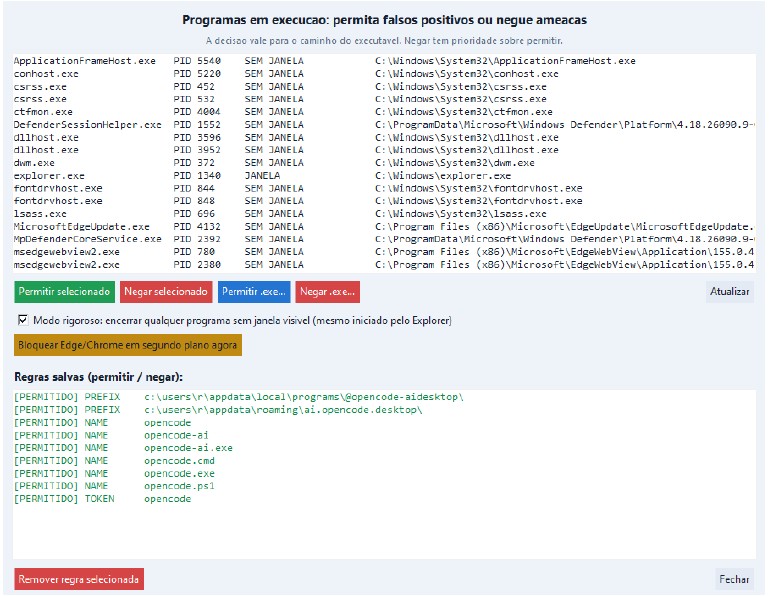The width and height of the screenshot is (770, 596).
Task: Select the PERMITIDO NAME opencode-ai.exe rule
Action: 384,448
